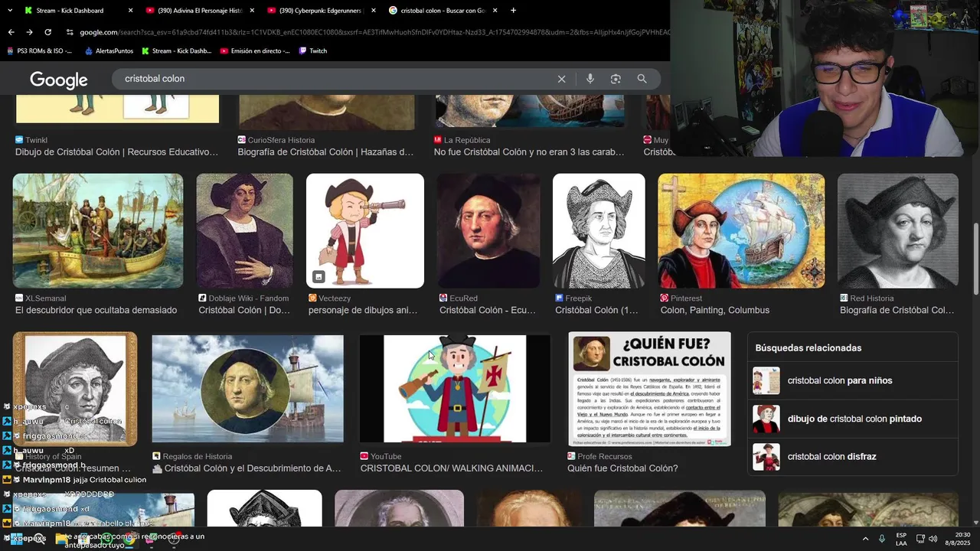Select related search 'dibujo de cristobal colon pintado'
The width and height of the screenshot is (980, 551).
click(852, 419)
